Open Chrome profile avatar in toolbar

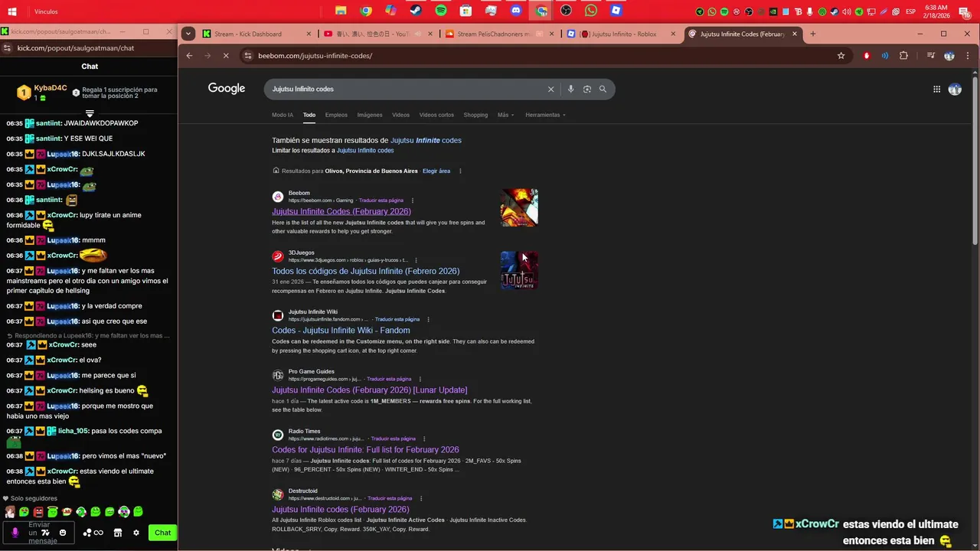point(949,56)
